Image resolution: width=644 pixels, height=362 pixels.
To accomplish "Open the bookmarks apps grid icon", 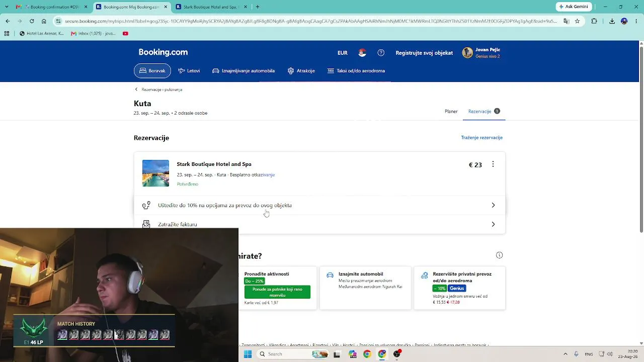I will click(7, 34).
